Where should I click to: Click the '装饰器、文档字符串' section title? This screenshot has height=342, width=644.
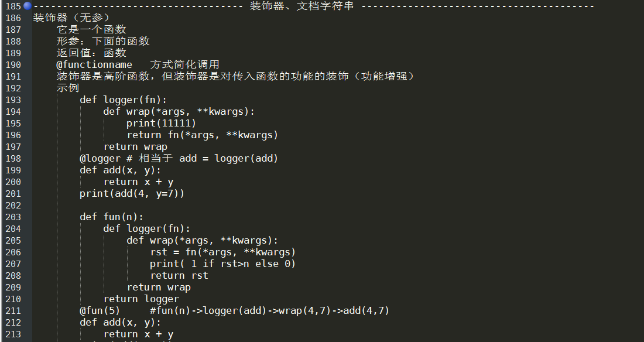[x=302, y=6]
